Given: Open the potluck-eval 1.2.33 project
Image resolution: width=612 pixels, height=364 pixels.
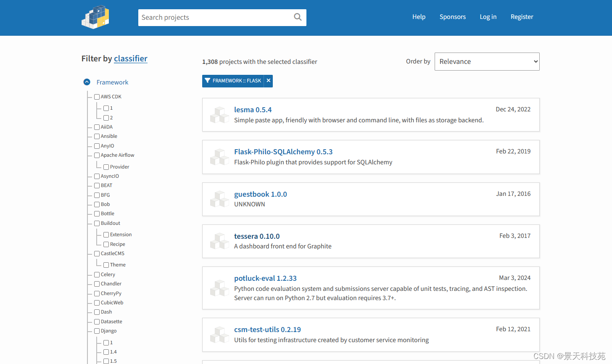Looking at the screenshot, I should coord(265,278).
